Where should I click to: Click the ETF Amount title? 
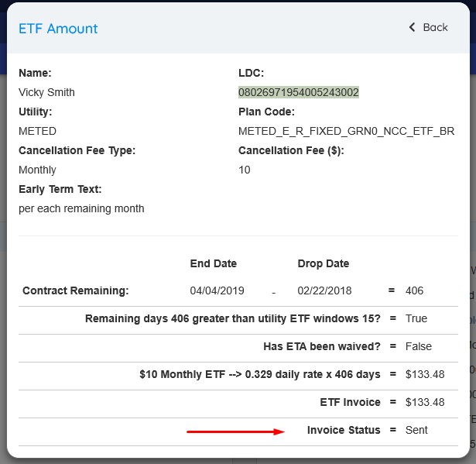(x=58, y=29)
